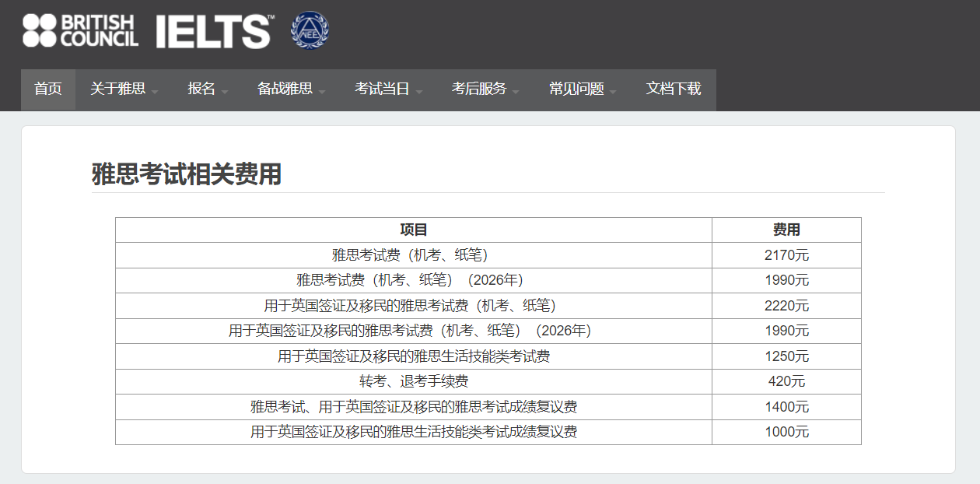Click the 雅思考试相关费用 page heading
The height and width of the screenshot is (484, 980).
click(187, 175)
